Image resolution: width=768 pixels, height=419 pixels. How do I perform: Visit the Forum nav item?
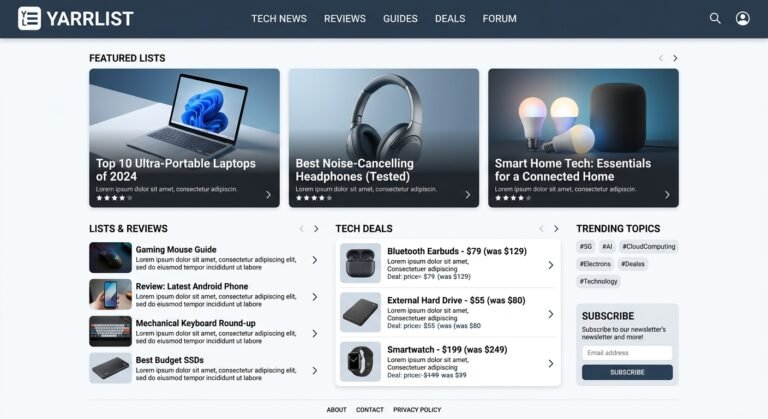coord(500,19)
